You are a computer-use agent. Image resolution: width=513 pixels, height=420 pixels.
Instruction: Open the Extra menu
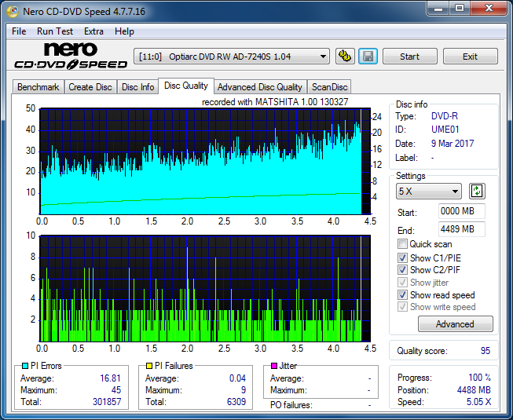pos(94,31)
